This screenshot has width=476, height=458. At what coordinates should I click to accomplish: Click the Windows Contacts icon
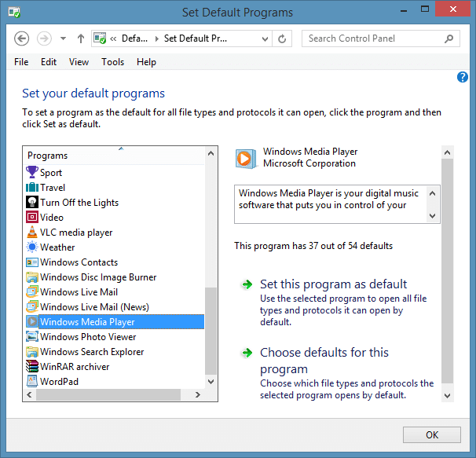(32, 262)
